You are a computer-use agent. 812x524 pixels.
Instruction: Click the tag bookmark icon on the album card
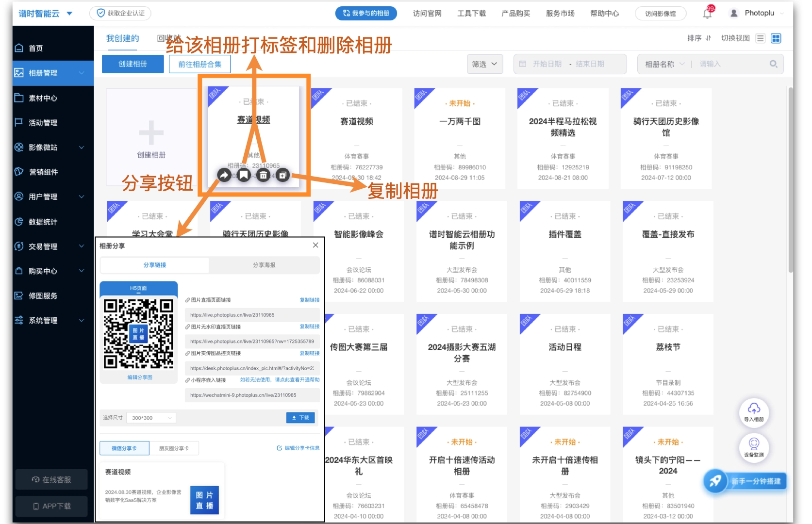(x=244, y=175)
